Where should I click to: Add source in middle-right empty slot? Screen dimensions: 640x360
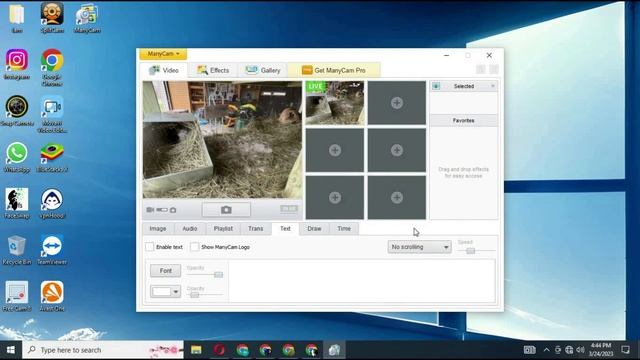pos(397,150)
